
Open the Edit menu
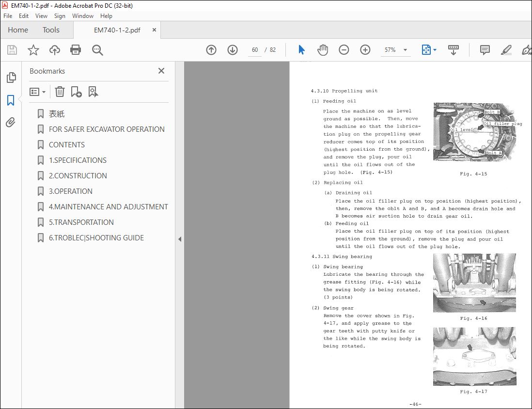(x=24, y=16)
